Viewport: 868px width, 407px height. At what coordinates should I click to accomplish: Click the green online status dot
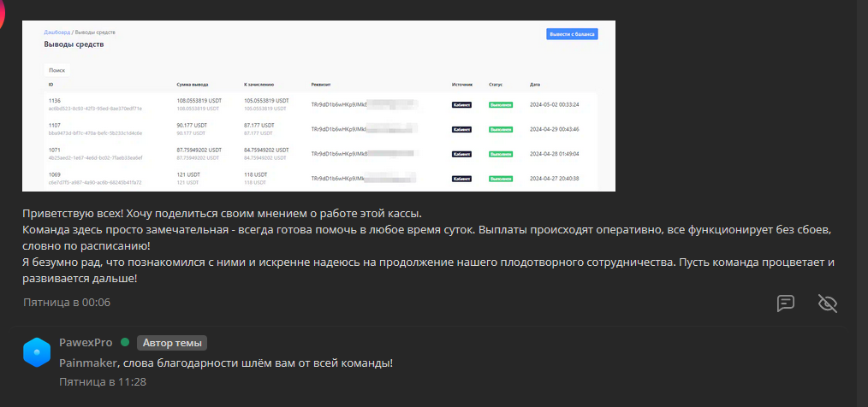(x=125, y=342)
